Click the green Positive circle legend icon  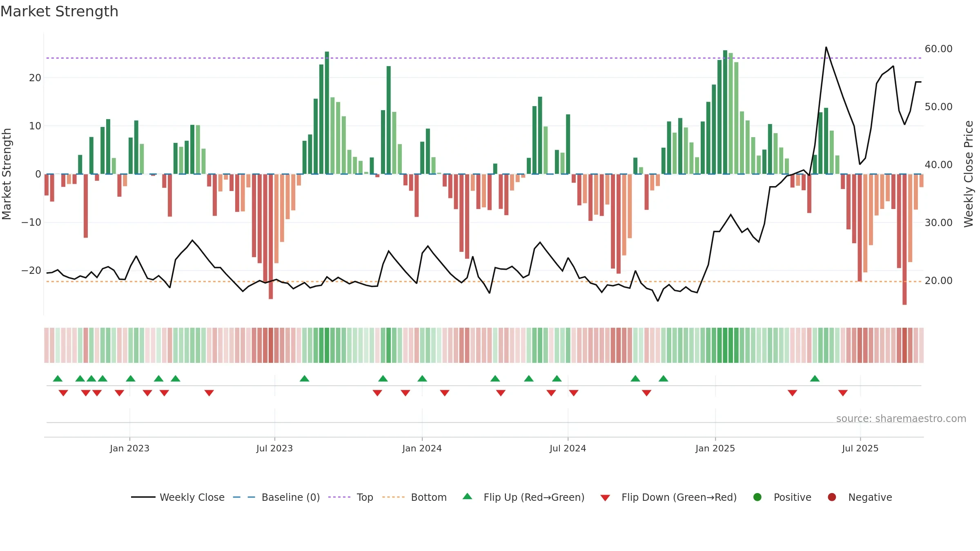click(x=757, y=497)
